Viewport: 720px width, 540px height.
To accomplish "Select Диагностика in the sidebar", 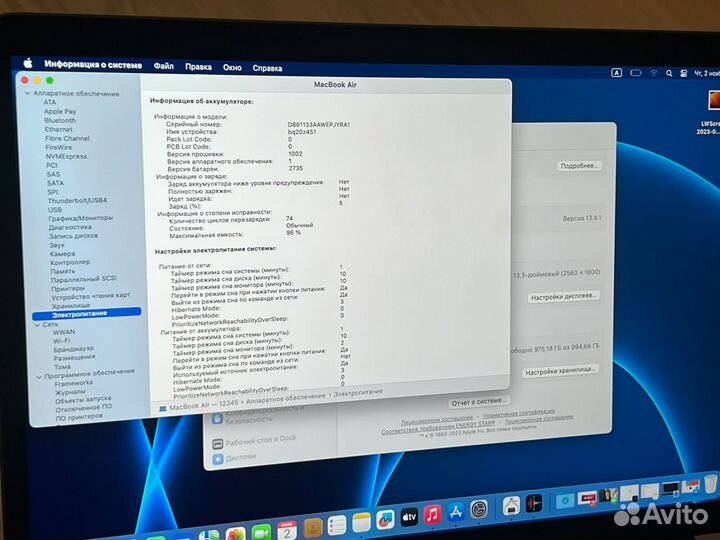I will coord(70,227).
